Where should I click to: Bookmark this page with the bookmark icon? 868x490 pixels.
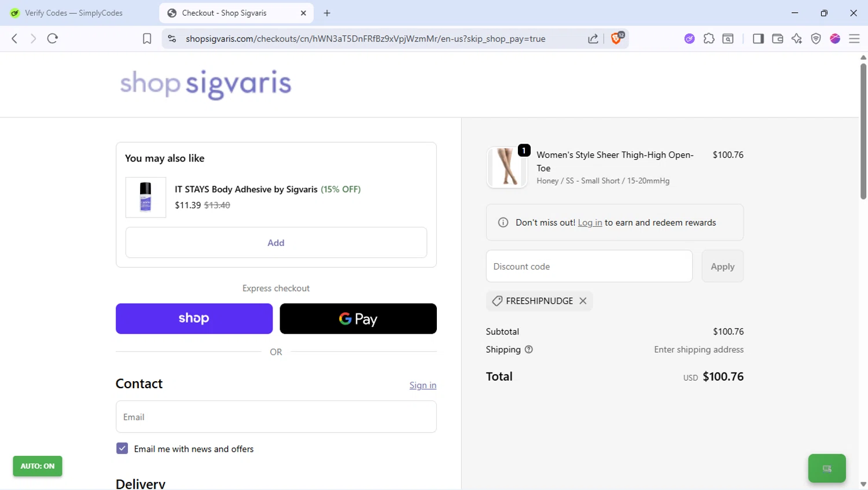pos(147,39)
